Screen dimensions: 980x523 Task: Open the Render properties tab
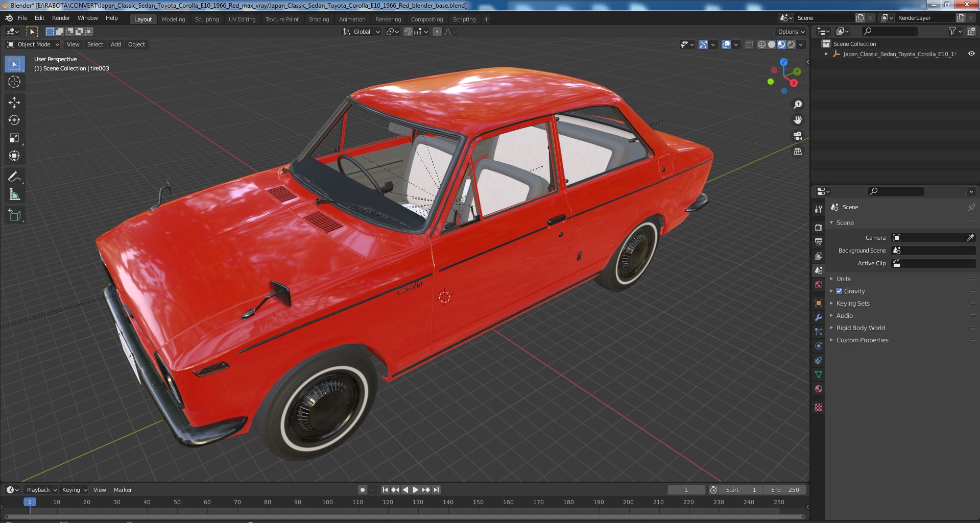[819, 227]
